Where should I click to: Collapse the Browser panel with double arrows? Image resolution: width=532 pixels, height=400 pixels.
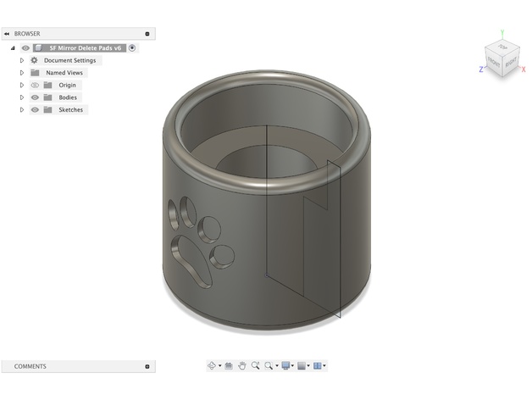point(7,34)
